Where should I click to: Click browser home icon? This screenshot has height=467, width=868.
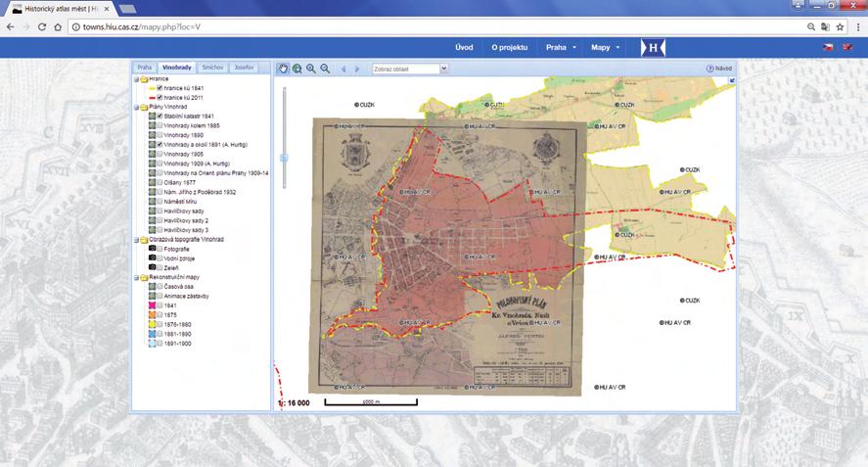pos(58,26)
